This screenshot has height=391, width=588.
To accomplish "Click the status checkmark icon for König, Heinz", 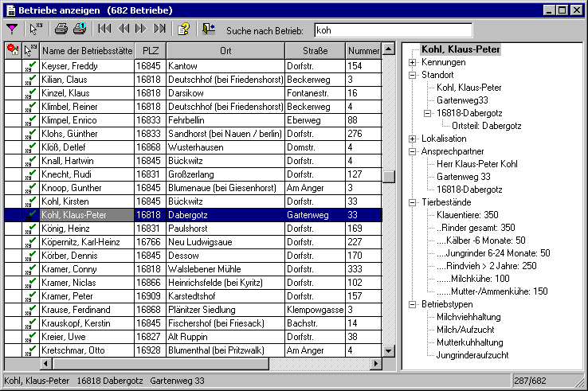I will [x=31, y=229].
